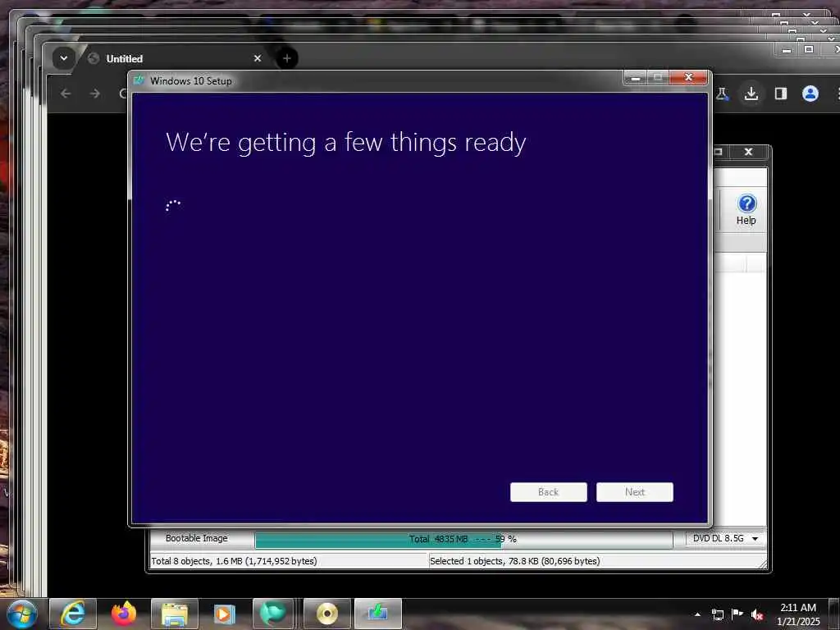Open the browser's experiments flask icon
840x630 pixels.
722,94
